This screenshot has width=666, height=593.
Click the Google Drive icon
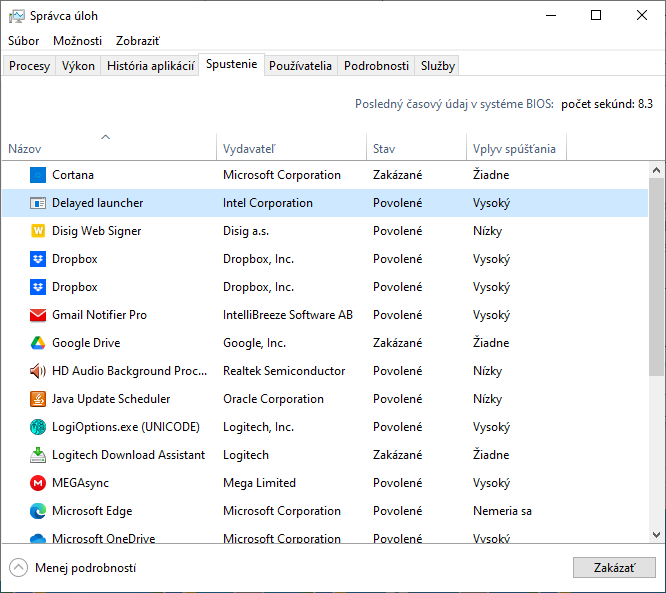(x=38, y=343)
